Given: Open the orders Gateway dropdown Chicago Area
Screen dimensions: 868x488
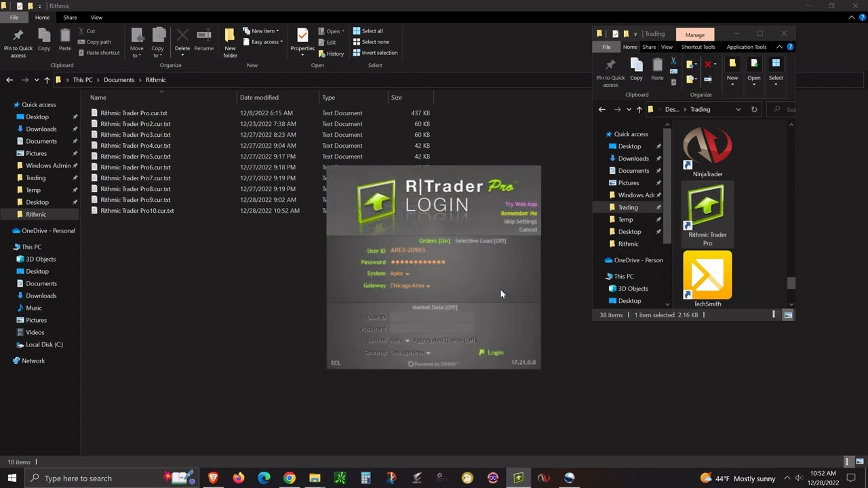Looking at the screenshot, I should 410,286.
